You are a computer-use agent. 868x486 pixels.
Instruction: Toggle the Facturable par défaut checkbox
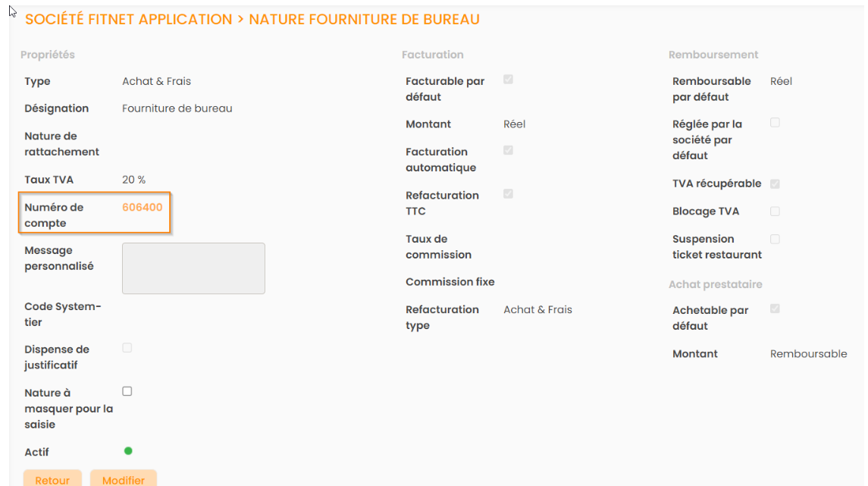[x=508, y=79]
